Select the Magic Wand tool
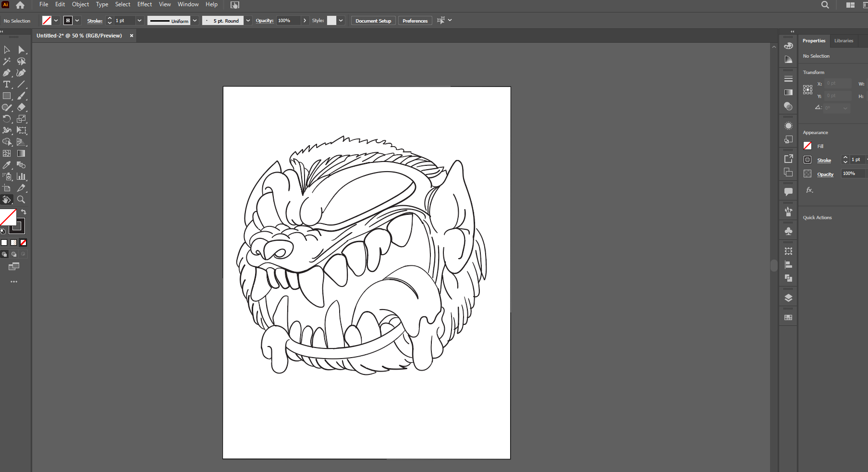The height and width of the screenshot is (472, 868). click(x=7, y=62)
